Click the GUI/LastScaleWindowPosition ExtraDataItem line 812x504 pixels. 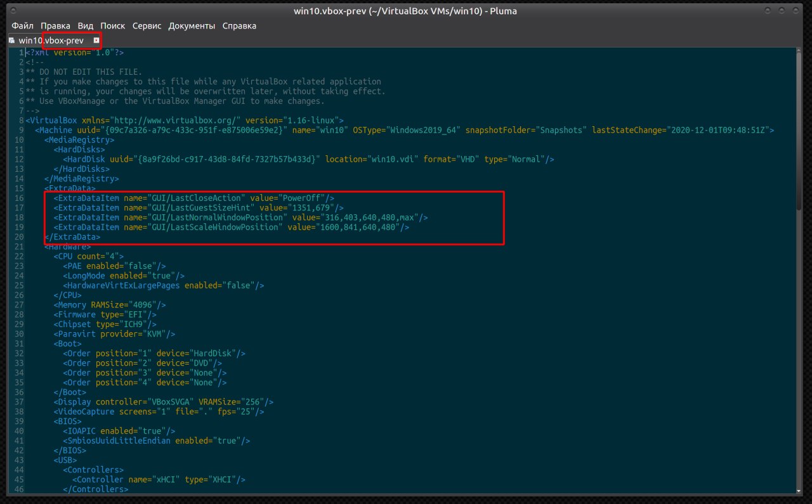coord(231,227)
